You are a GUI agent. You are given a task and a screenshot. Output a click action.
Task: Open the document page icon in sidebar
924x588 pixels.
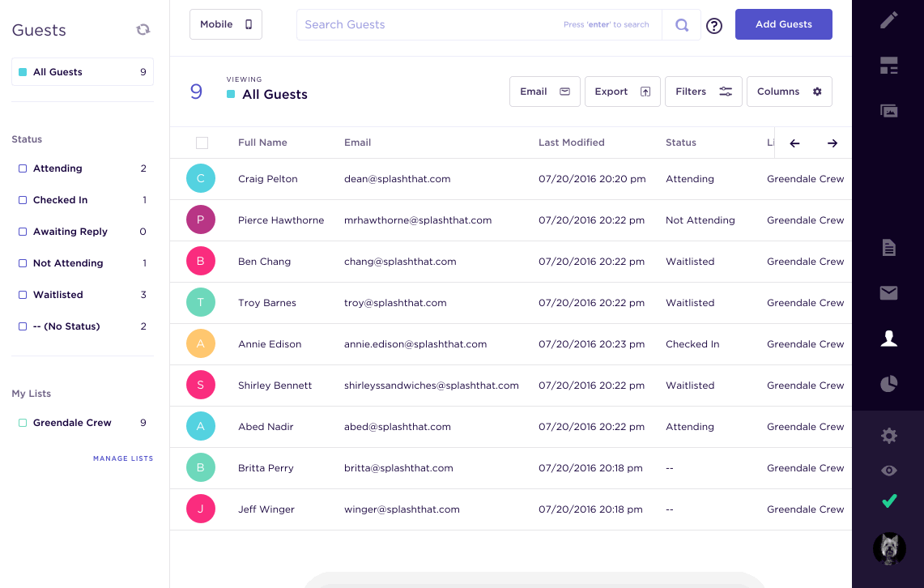click(x=888, y=248)
